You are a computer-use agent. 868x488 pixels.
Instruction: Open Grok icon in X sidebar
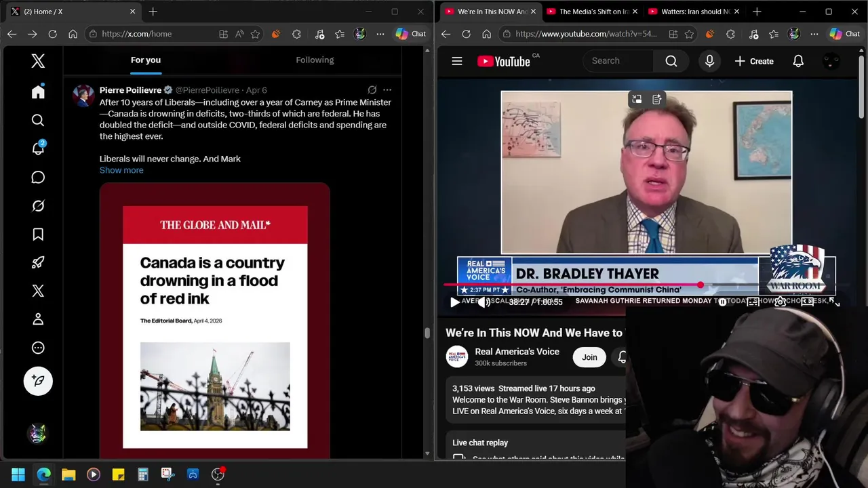pyautogui.click(x=38, y=206)
